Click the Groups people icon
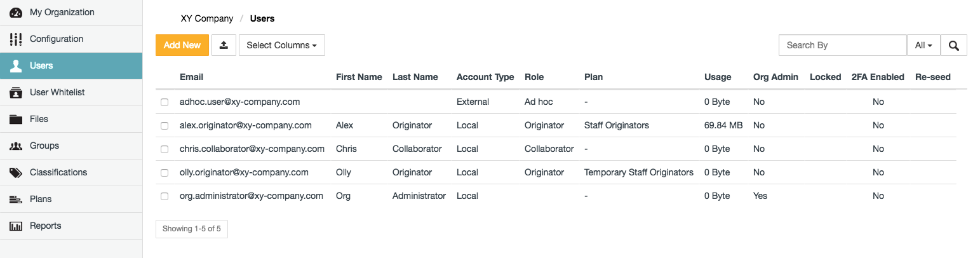 pos(16,146)
